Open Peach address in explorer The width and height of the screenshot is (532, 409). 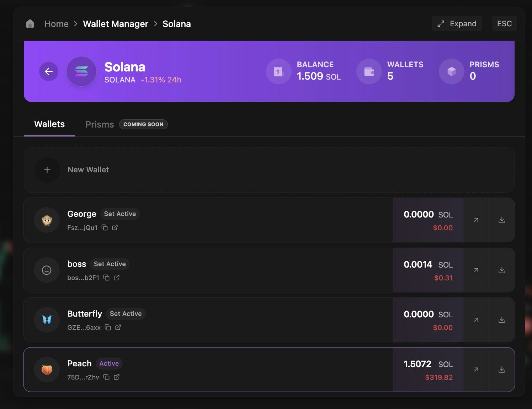click(117, 377)
